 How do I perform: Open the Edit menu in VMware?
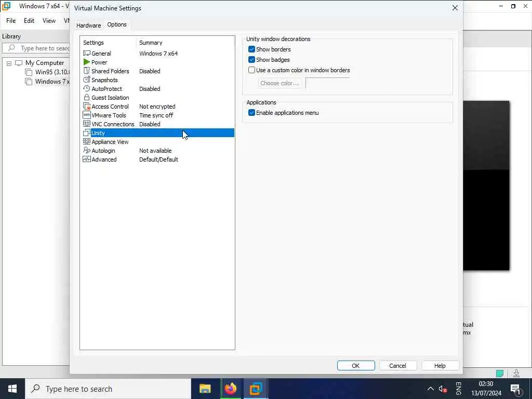tap(29, 21)
